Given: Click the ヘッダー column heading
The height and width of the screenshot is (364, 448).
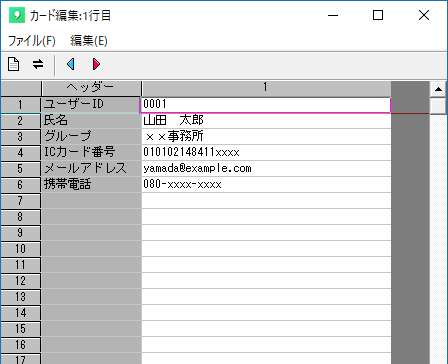Looking at the screenshot, I should [91, 89].
